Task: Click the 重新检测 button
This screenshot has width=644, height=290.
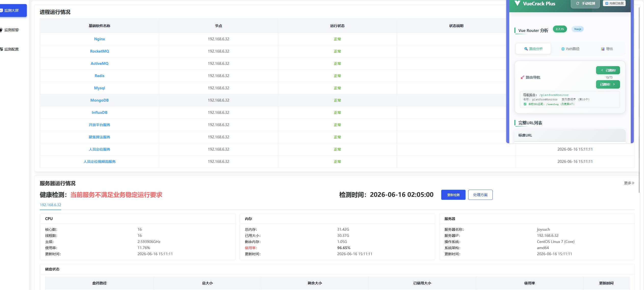Action: tap(453, 195)
